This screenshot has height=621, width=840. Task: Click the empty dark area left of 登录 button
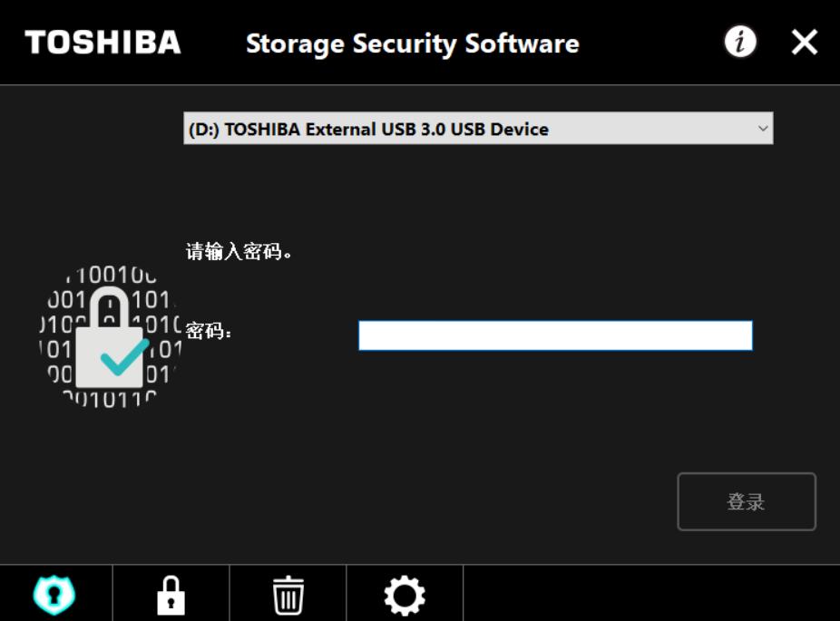[x=454, y=501]
